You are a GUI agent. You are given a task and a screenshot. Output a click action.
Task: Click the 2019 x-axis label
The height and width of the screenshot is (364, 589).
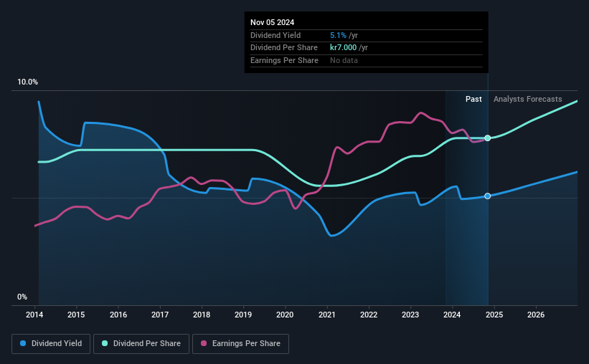(243, 315)
